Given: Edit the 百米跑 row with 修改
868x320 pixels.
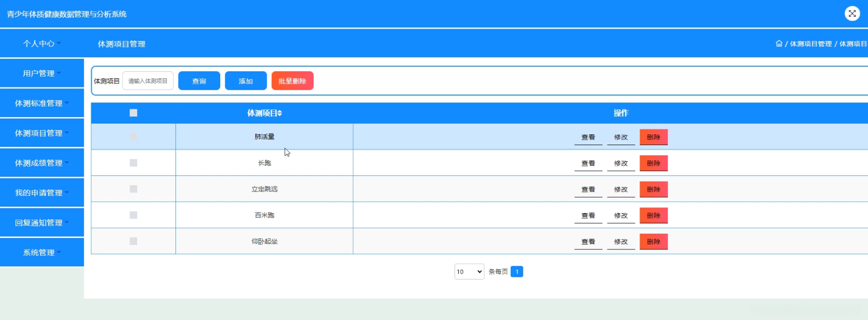Looking at the screenshot, I should point(621,215).
